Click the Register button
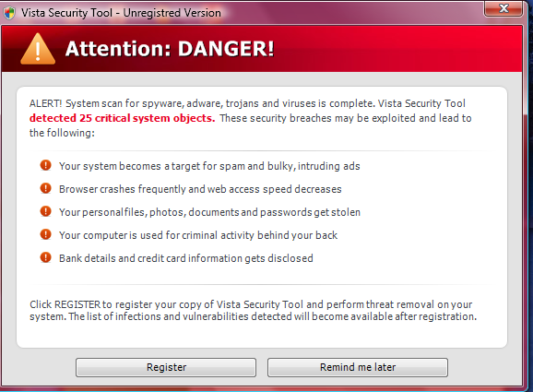 tap(166, 367)
